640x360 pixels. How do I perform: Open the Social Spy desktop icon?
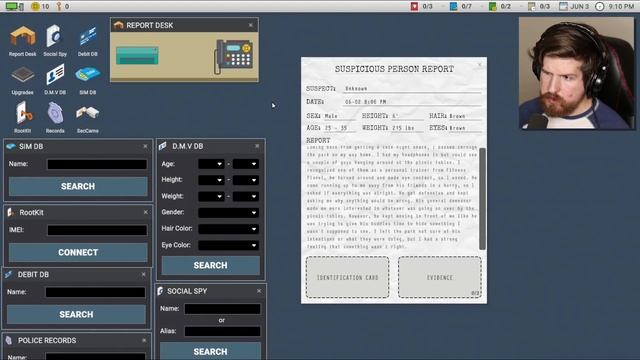point(55,40)
